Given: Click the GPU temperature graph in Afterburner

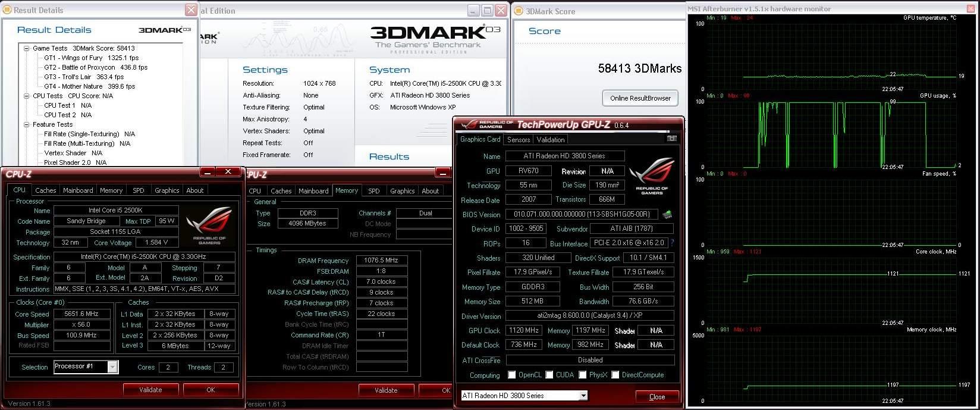Looking at the screenshot, I should click(831, 57).
